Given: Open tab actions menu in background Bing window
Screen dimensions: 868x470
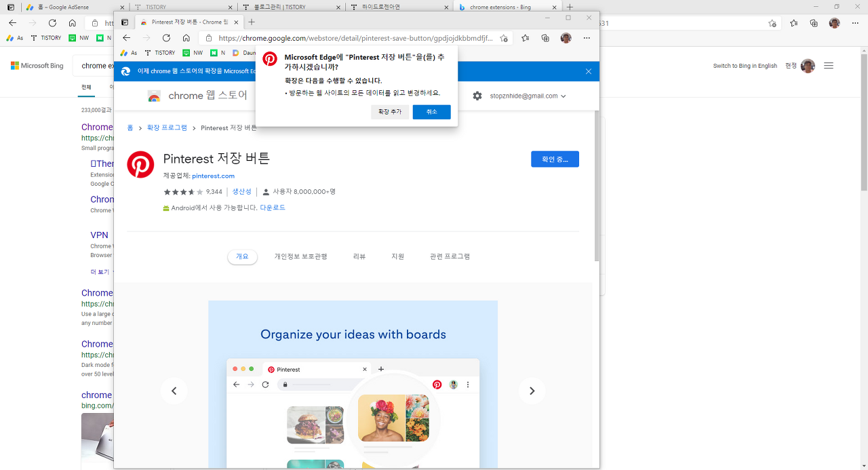Looking at the screenshot, I should 11,7.
